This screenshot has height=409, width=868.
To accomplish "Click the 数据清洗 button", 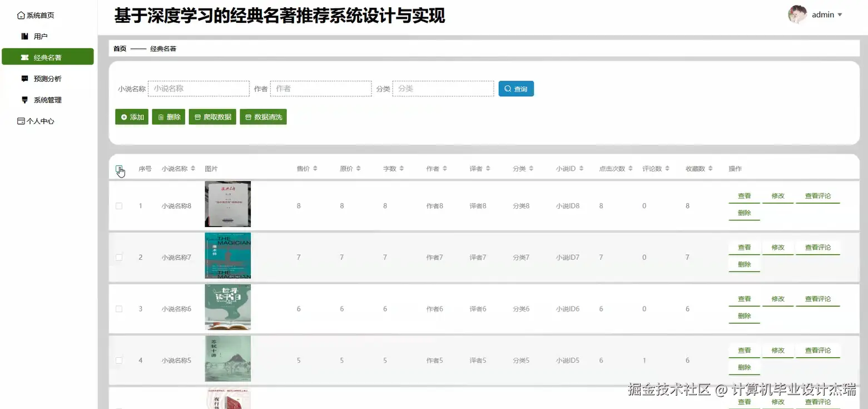I will pos(263,117).
